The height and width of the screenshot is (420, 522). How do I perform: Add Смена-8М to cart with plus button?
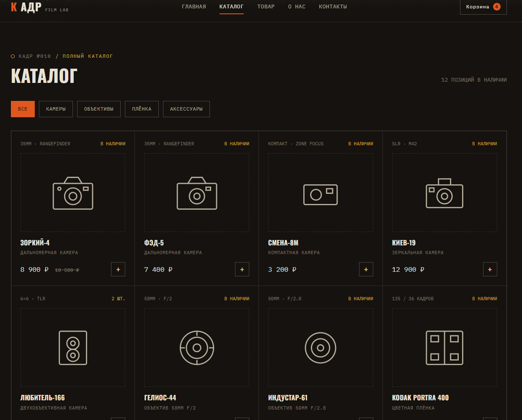[x=366, y=269]
